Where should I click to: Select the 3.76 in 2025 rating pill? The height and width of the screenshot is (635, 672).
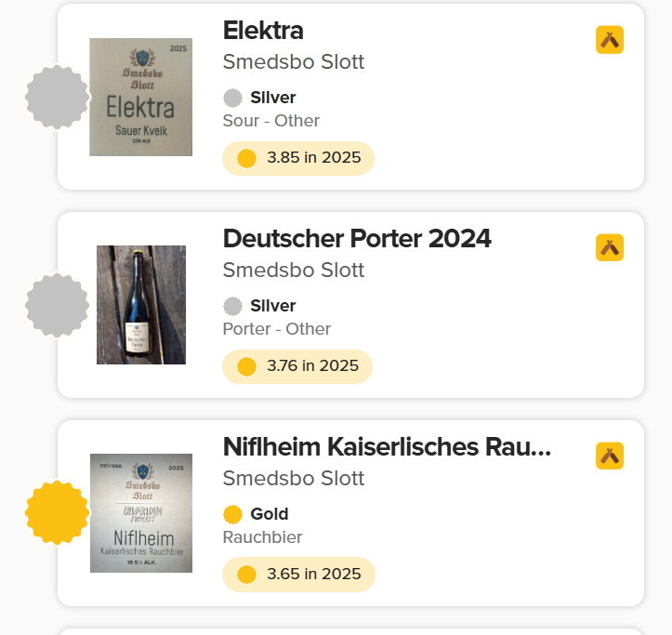coord(297,366)
